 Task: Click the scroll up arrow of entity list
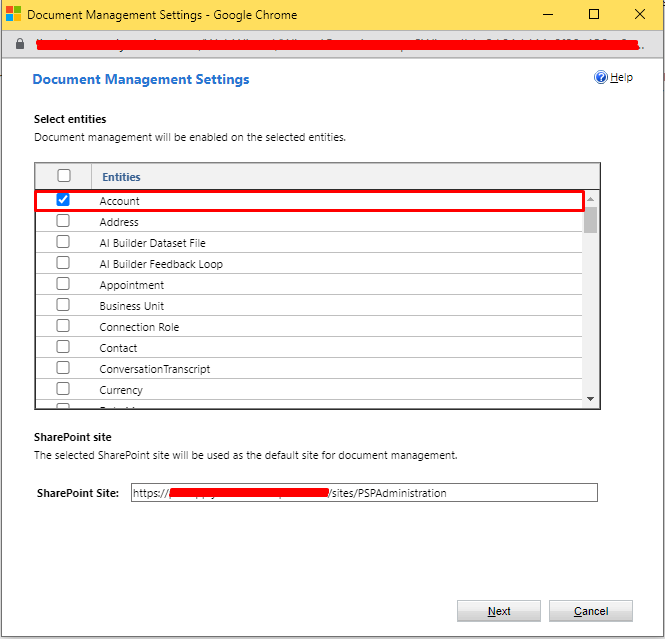coord(591,198)
